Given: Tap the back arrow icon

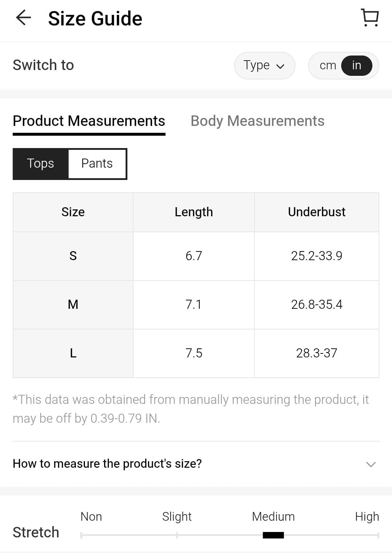Looking at the screenshot, I should click(x=24, y=18).
